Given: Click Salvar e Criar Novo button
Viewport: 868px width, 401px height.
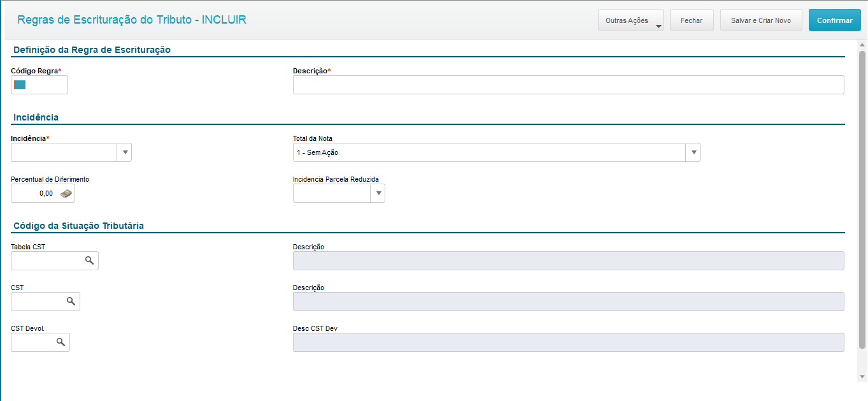Looking at the screenshot, I should [x=761, y=20].
